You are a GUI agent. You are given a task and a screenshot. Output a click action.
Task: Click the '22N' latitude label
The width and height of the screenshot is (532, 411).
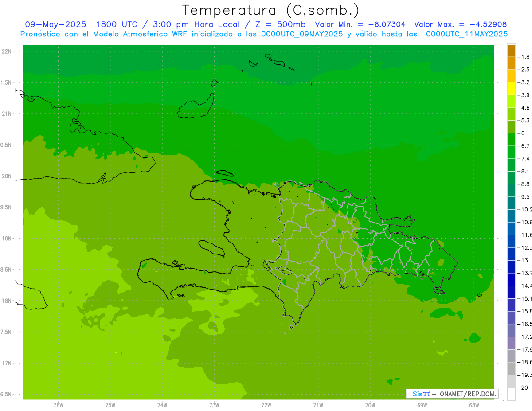point(8,51)
